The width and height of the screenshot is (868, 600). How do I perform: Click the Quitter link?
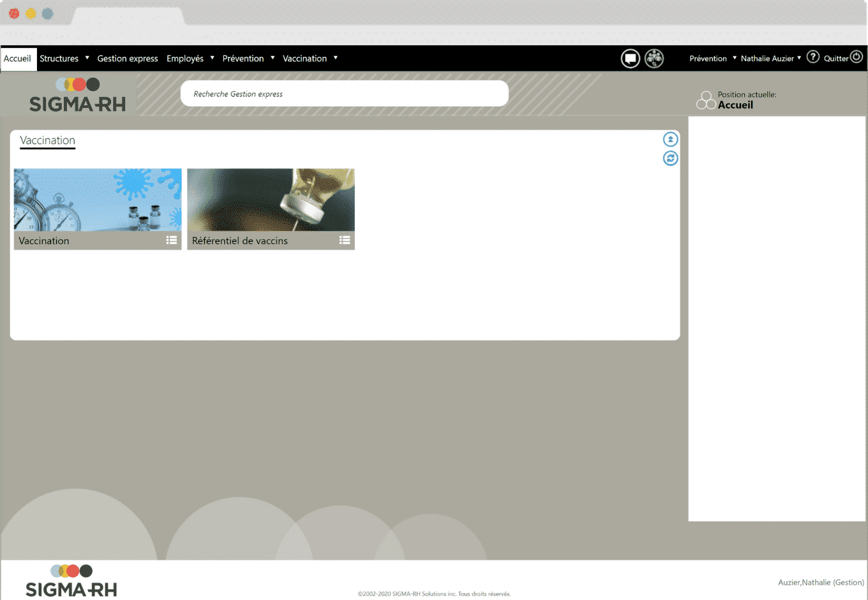836,59
